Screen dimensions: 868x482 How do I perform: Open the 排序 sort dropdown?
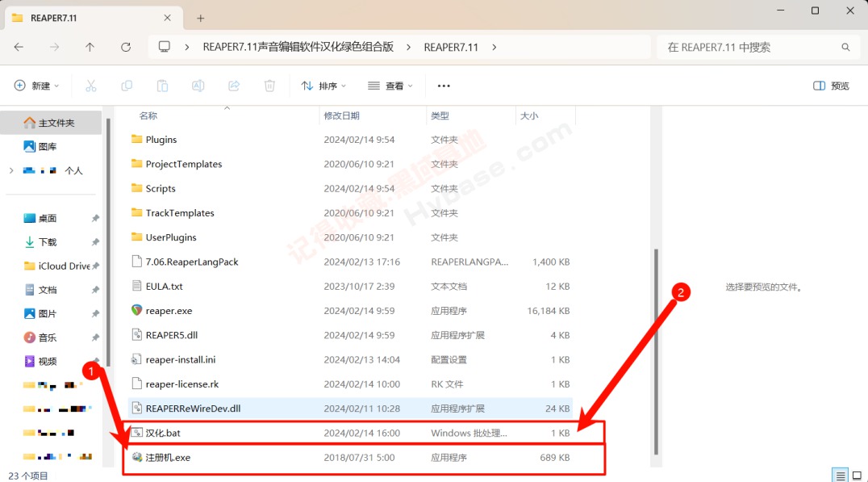point(323,86)
